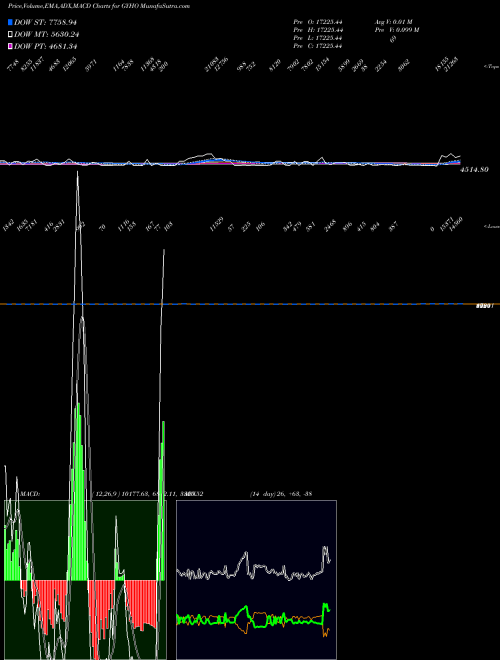
Task: Select the DOW PT: 4681.34 label
Action: pyautogui.click(x=45, y=46)
